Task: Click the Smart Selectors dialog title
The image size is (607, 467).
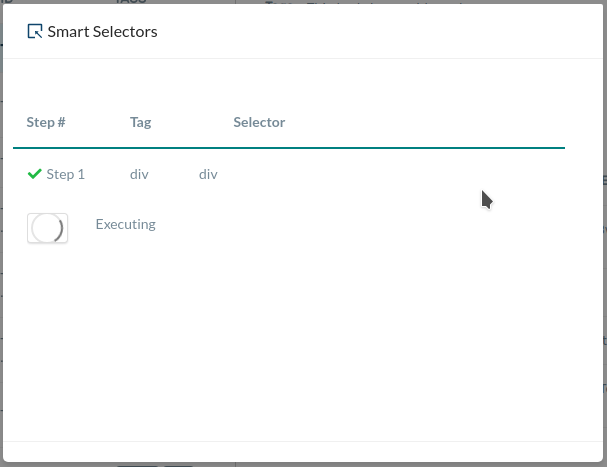Action: [x=102, y=32]
